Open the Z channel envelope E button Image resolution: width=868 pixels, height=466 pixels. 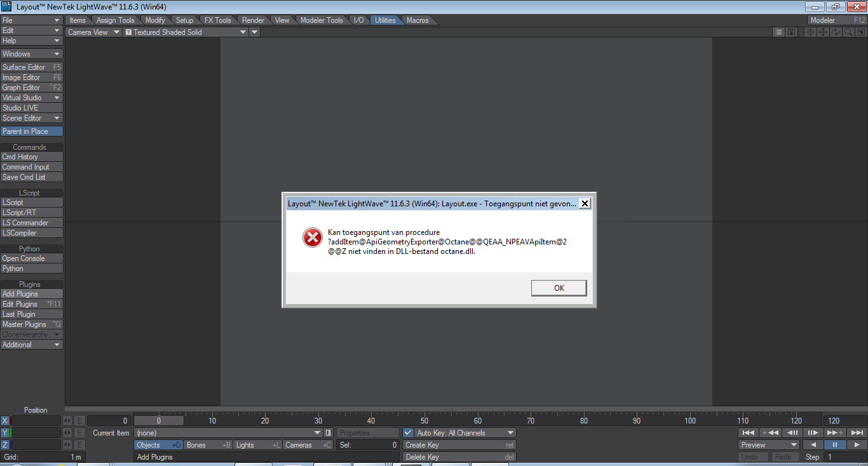pos(79,445)
